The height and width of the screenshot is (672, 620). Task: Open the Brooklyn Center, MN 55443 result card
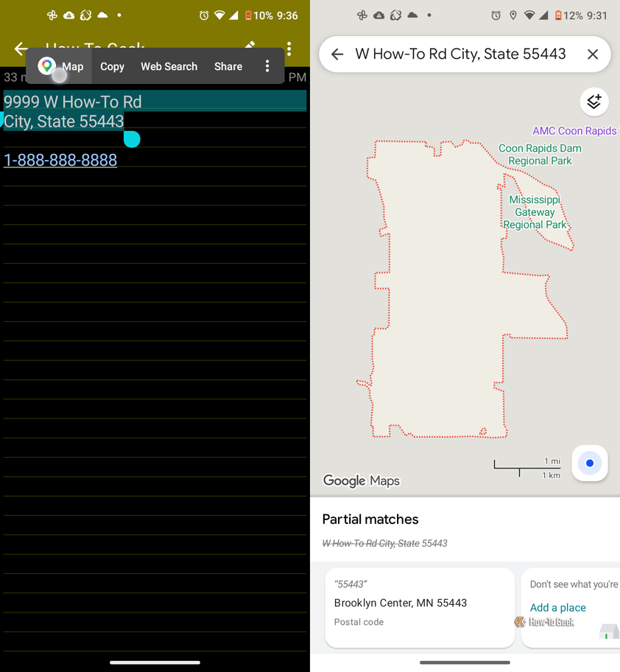pyautogui.click(x=420, y=607)
